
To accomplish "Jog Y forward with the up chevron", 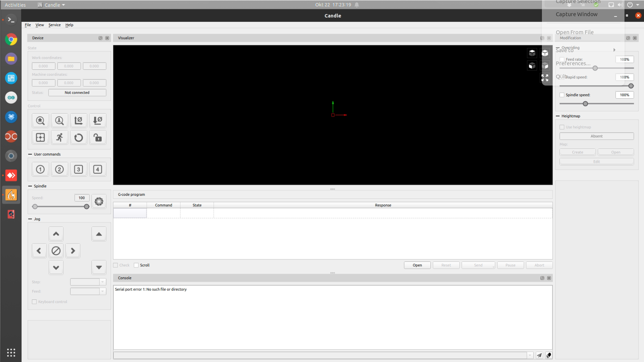I will 56,234.
